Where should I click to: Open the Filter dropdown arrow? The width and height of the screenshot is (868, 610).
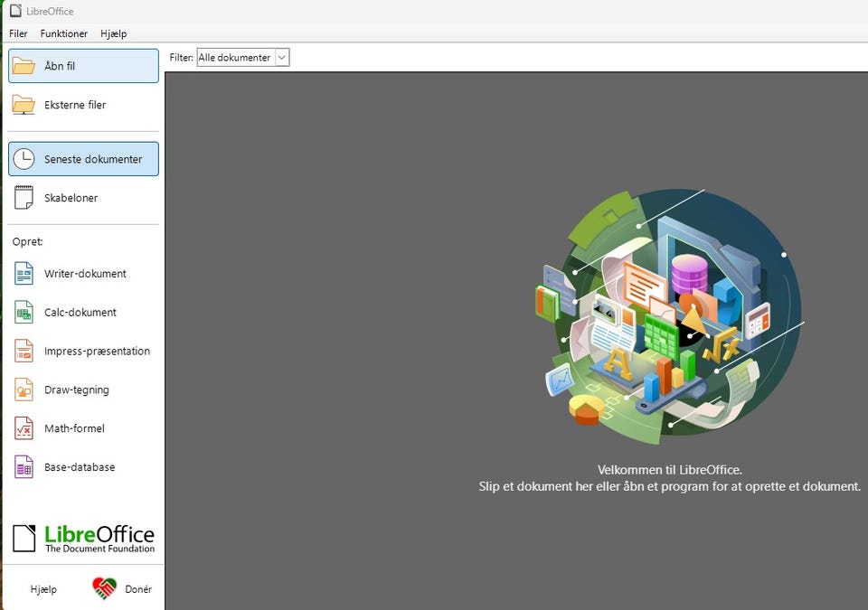tap(281, 58)
